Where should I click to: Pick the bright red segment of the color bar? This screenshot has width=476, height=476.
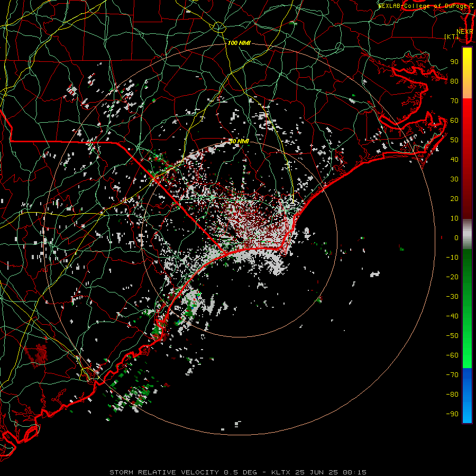point(467,112)
